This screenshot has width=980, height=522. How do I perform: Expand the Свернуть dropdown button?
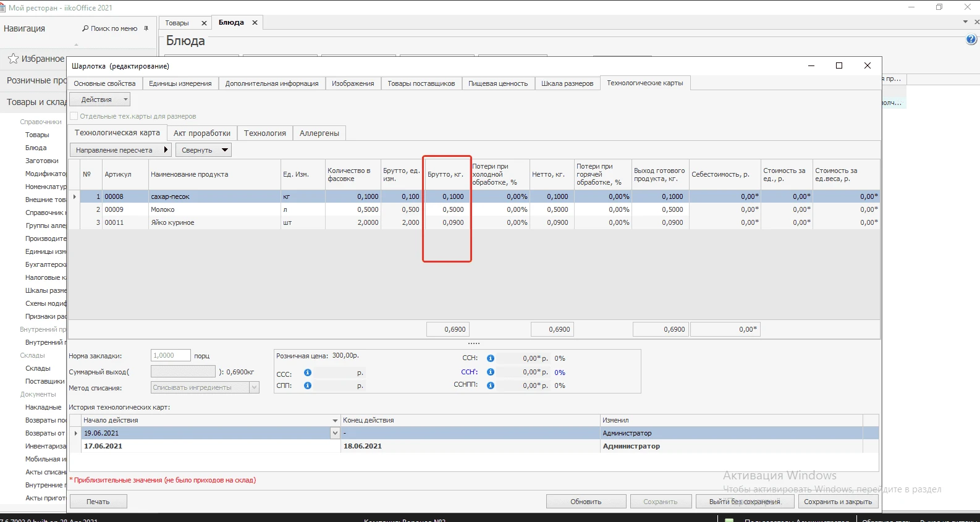[225, 150]
